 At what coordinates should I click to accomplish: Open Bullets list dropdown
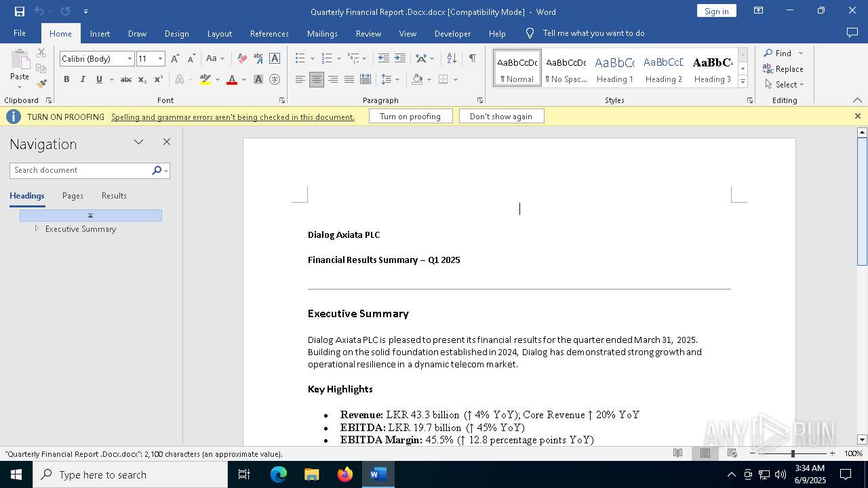pyautogui.click(x=311, y=59)
